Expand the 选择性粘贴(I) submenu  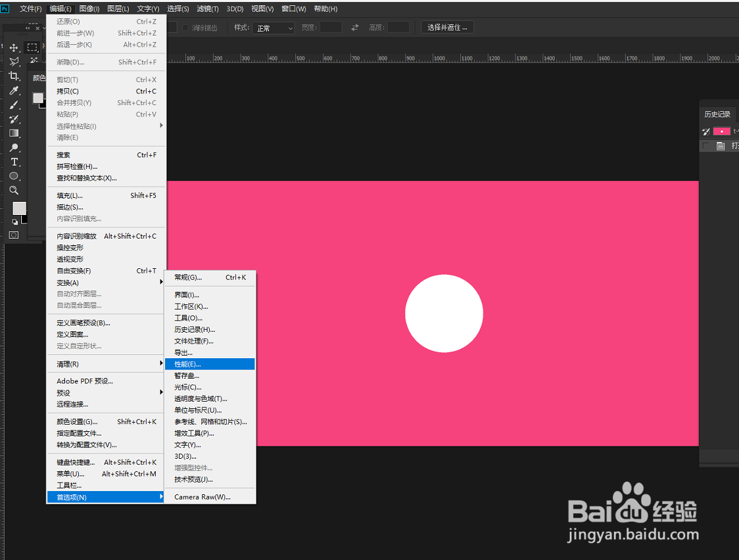click(x=107, y=126)
